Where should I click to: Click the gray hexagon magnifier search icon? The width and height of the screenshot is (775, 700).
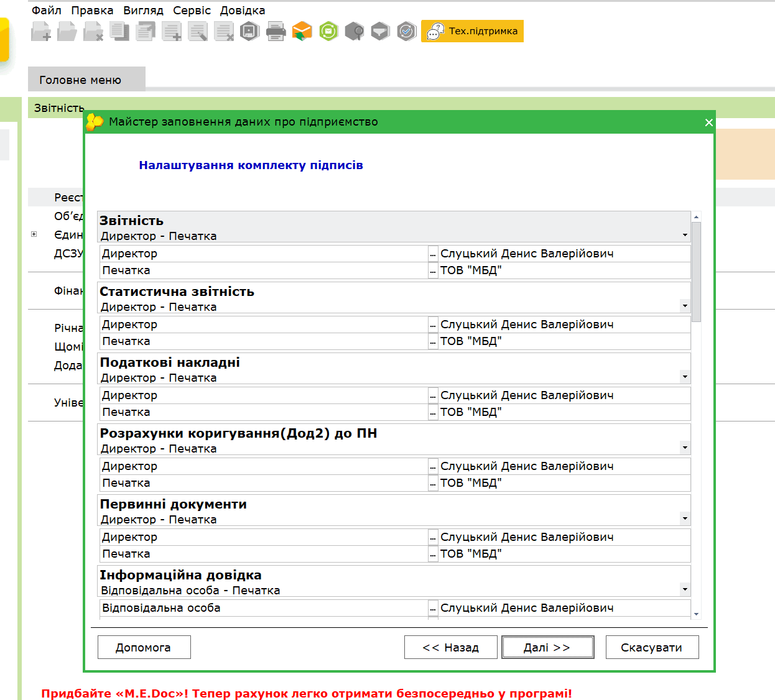pos(354,31)
